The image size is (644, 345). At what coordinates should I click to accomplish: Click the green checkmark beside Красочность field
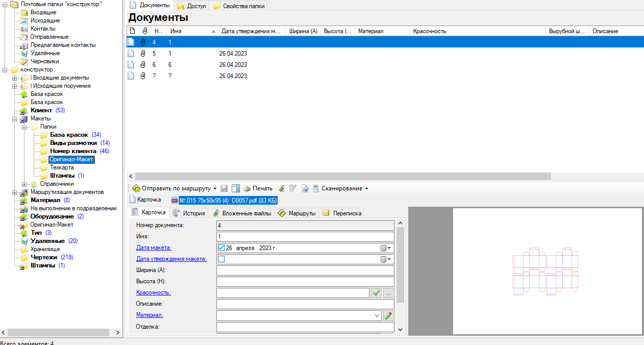pos(376,293)
